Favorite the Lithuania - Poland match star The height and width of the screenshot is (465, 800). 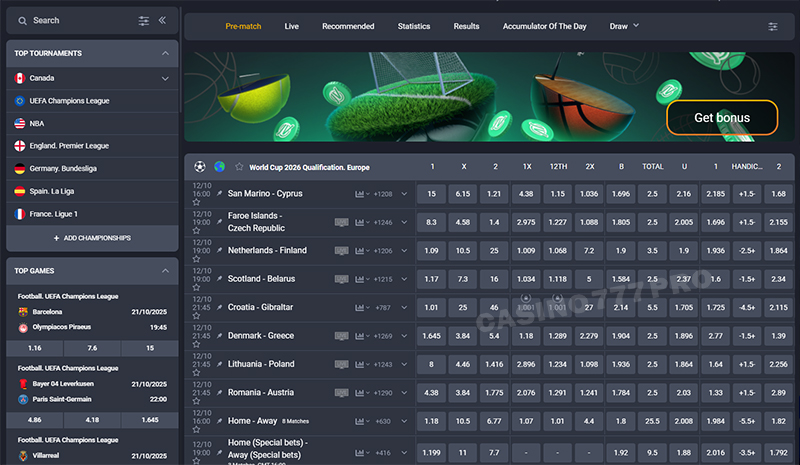pyautogui.click(x=196, y=373)
